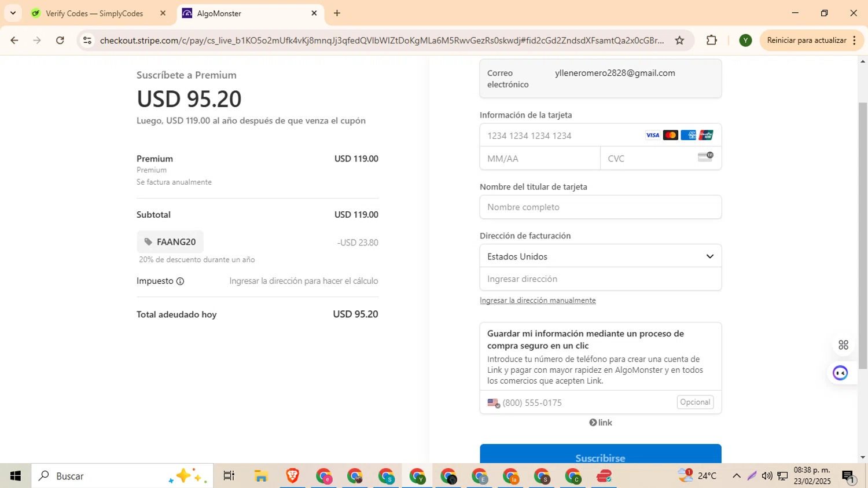Reload the Stripe checkout page

[60, 41]
